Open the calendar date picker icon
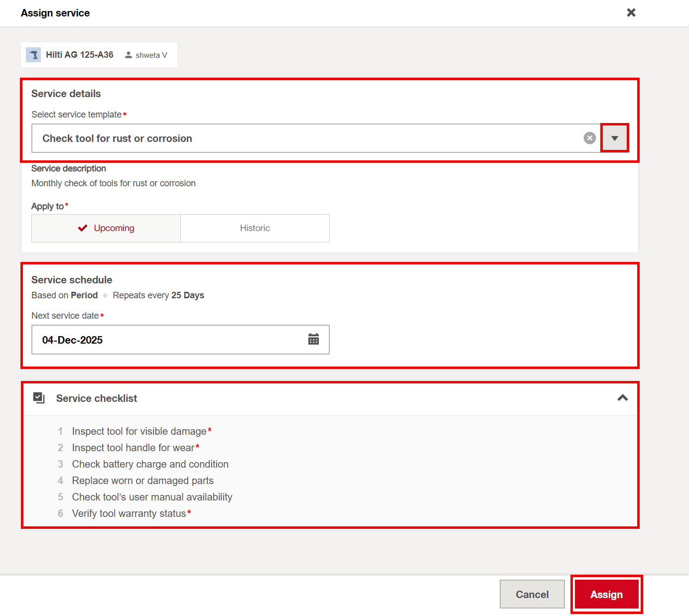The image size is (689, 616). click(313, 340)
